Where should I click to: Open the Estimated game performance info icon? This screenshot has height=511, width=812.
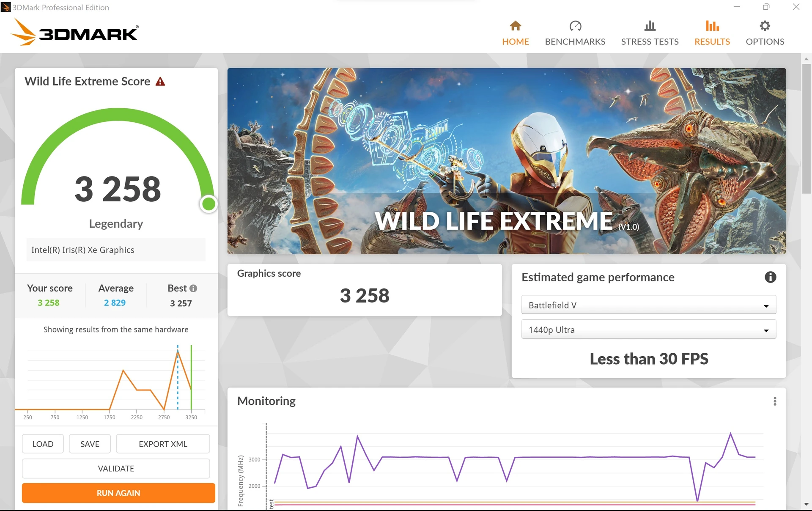pyautogui.click(x=770, y=277)
